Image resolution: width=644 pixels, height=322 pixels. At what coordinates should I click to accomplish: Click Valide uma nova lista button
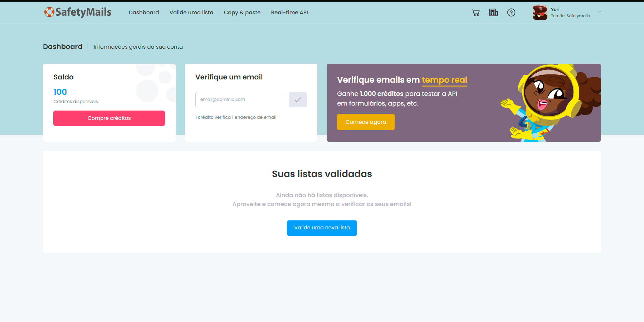(322, 228)
